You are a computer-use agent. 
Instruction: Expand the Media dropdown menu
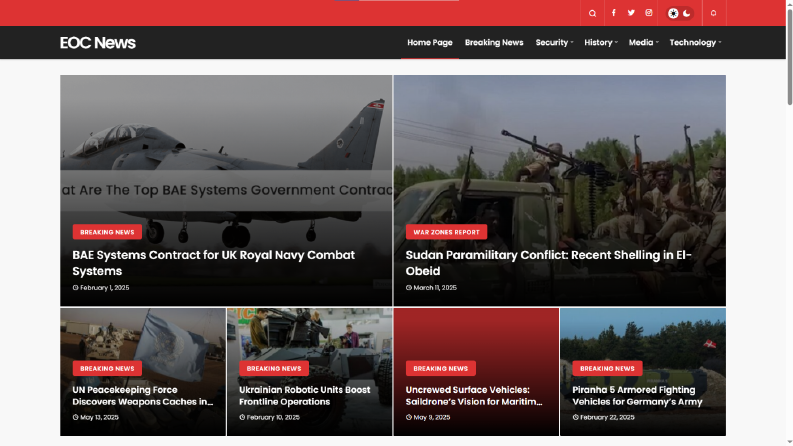pos(643,42)
